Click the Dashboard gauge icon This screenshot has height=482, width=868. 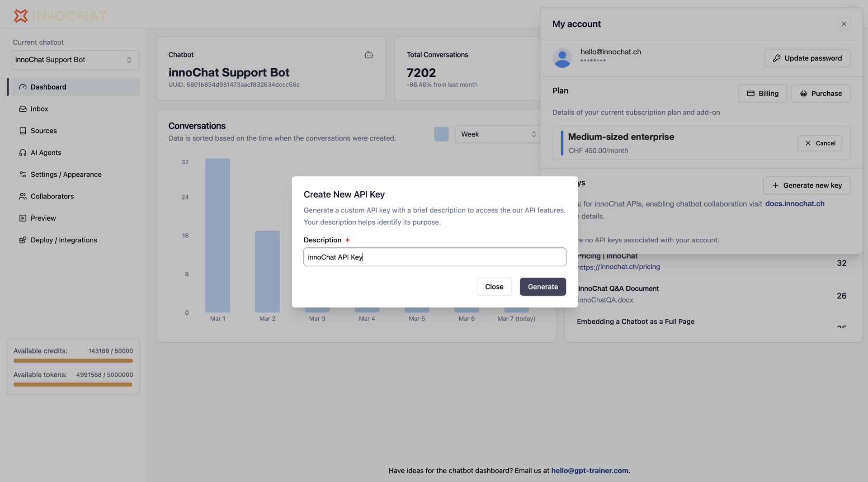pyautogui.click(x=23, y=87)
